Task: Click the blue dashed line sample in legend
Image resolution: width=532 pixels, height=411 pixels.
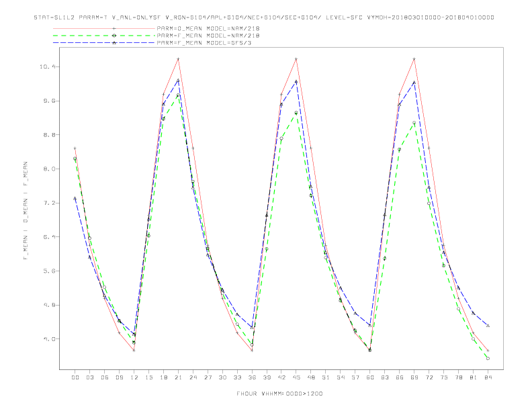Action: (104, 43)
